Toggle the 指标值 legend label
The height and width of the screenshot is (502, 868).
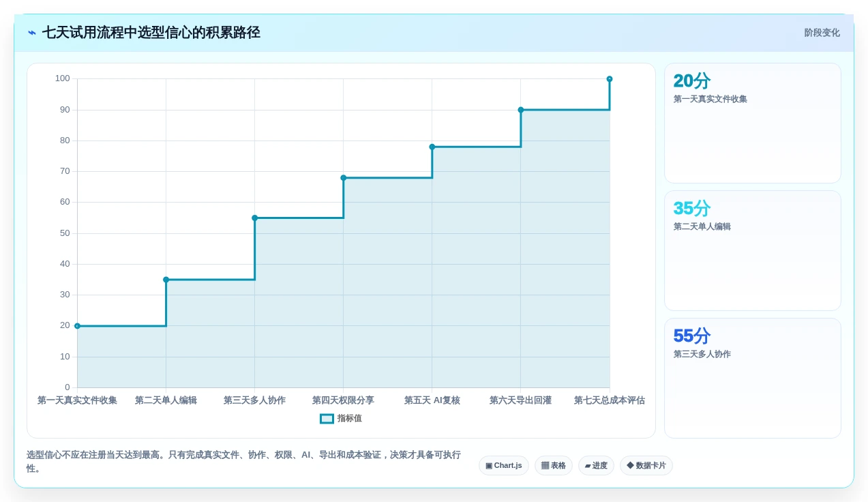[349, 419]
